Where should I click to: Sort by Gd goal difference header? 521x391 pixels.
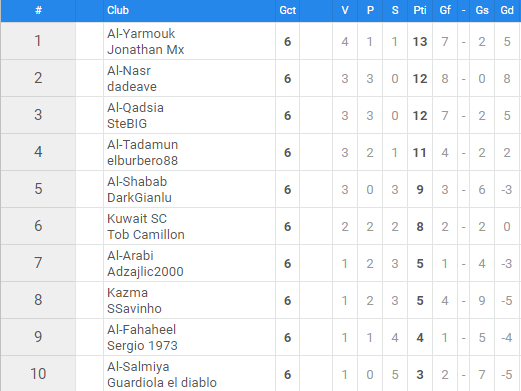[x=507, y=10]
